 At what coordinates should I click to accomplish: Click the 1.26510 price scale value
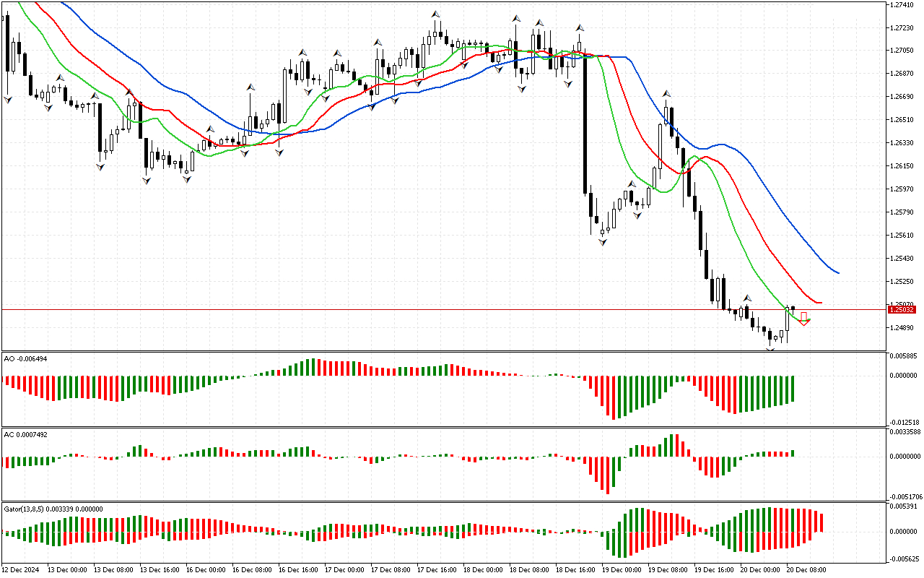[902, 120]
